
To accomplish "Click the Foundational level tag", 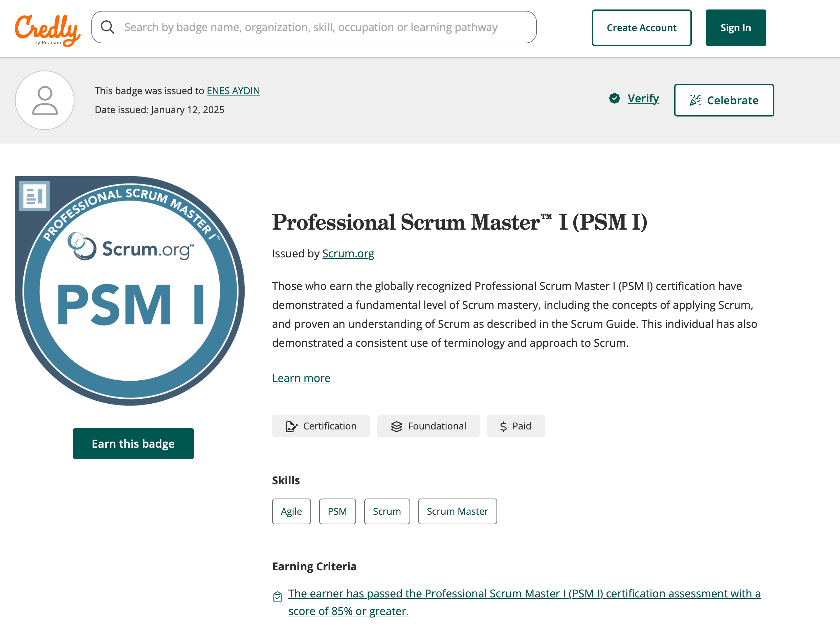I will pyautogui.click(x=428, y=426).
